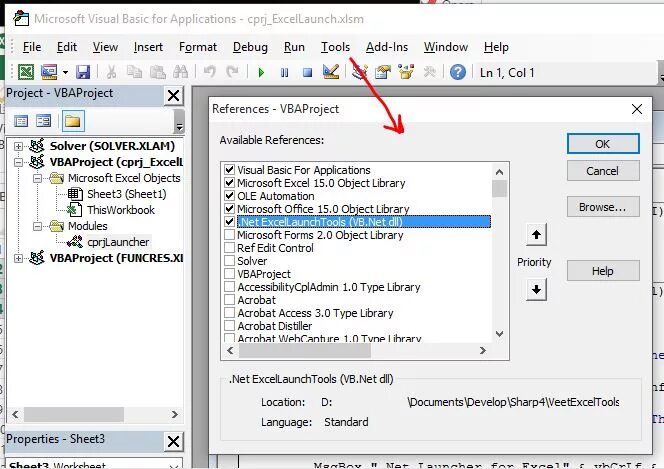The width and height of the screenshot is (664, 469).
Task: Move reference up with Priority up arrow
Action: [536, 234]
